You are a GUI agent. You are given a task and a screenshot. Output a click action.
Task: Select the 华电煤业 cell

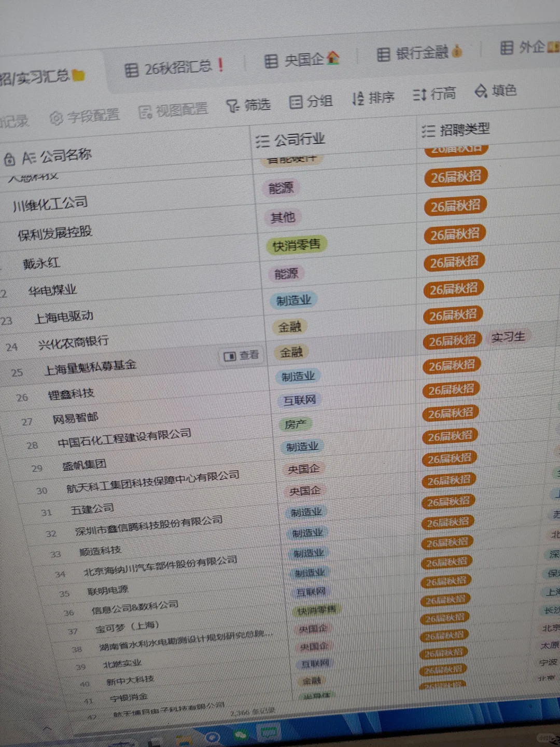52,290
